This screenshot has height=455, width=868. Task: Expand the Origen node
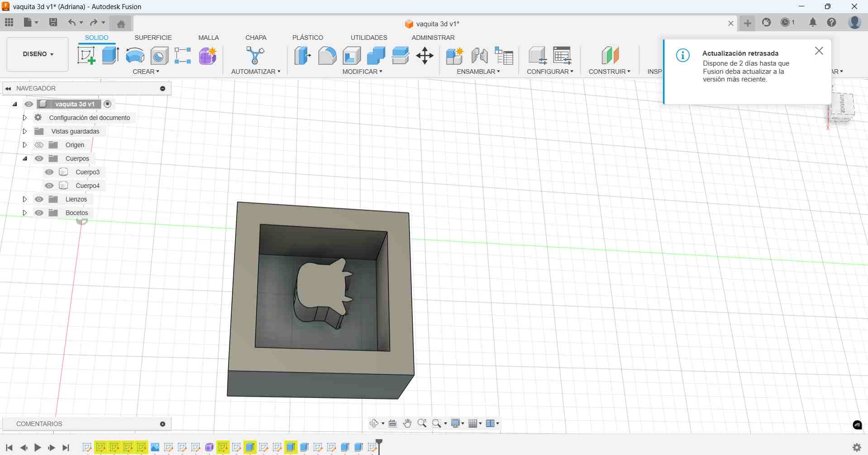pyautogui.click(x=25, y=145)
